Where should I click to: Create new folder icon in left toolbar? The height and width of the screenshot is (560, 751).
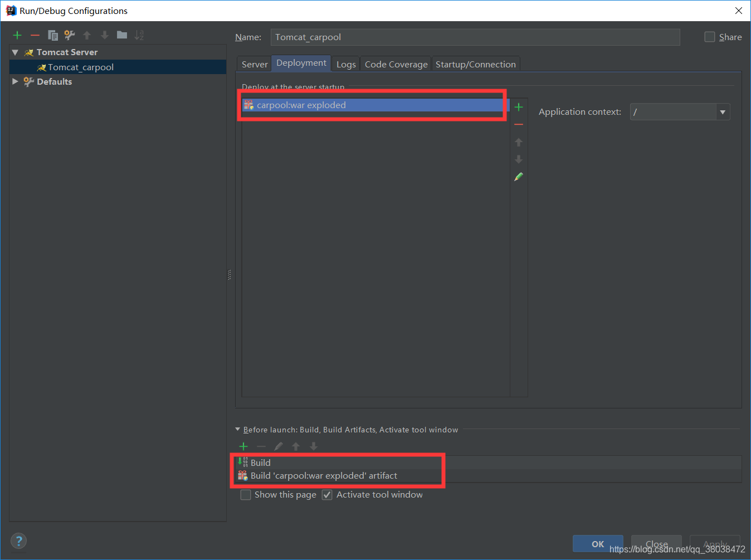[122, 35]
